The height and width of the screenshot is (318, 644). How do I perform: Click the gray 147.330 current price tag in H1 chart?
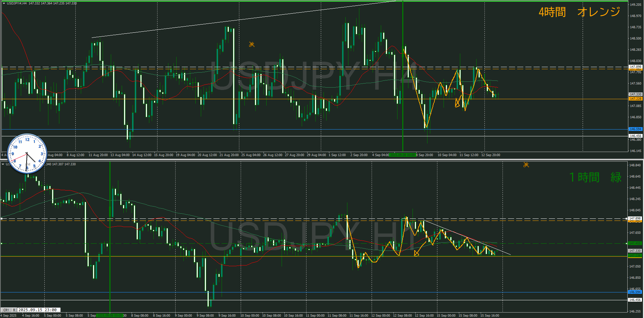(635, 251)
